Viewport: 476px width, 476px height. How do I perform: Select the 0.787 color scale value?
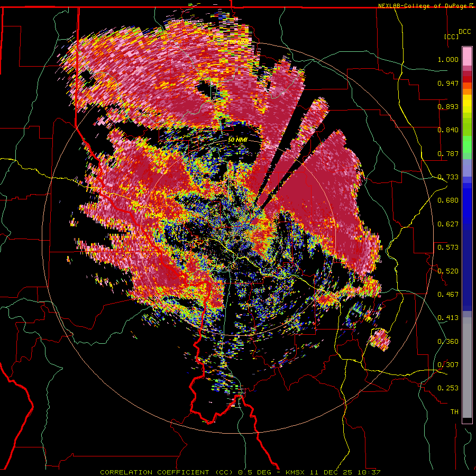[x=448, y=153]
